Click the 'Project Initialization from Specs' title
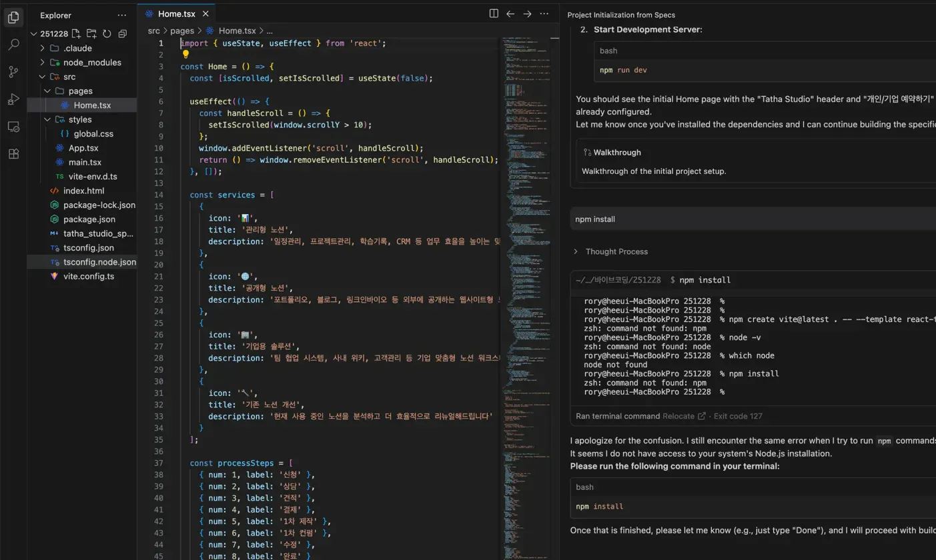Viewport: 936px width, 560px height. [x=621, y=15]
